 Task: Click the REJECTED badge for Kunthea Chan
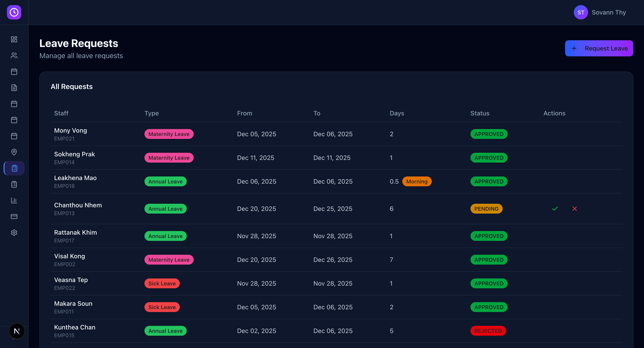pos(488,331)
